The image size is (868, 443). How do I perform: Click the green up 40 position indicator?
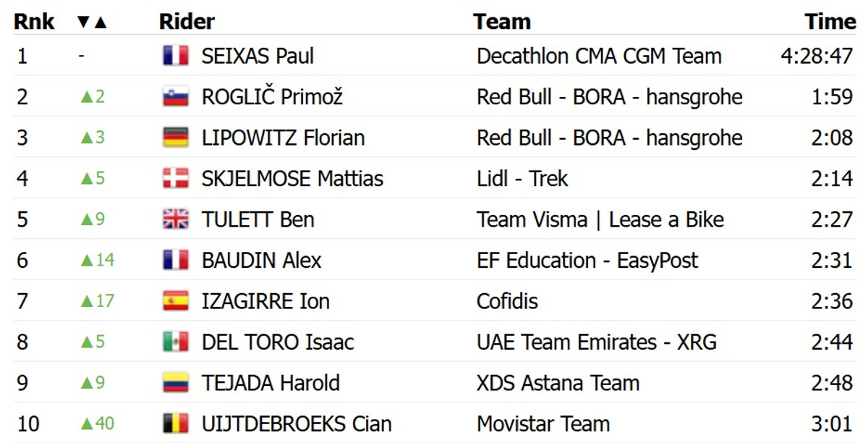(x=97, y=423)
